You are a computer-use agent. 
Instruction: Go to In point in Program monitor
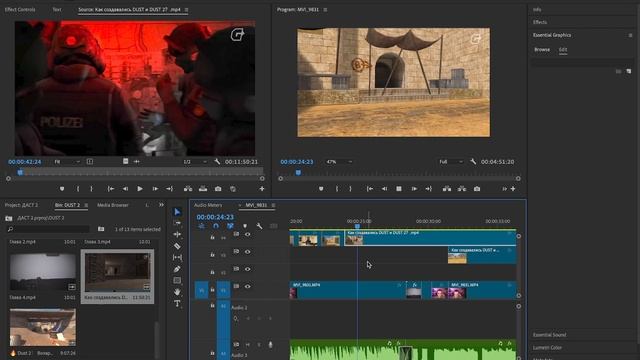369,189
